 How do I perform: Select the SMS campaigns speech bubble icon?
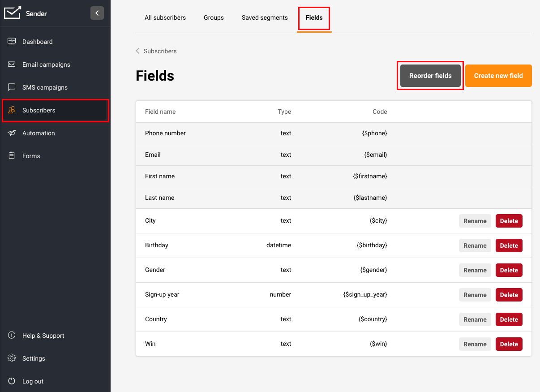[12, 87]
